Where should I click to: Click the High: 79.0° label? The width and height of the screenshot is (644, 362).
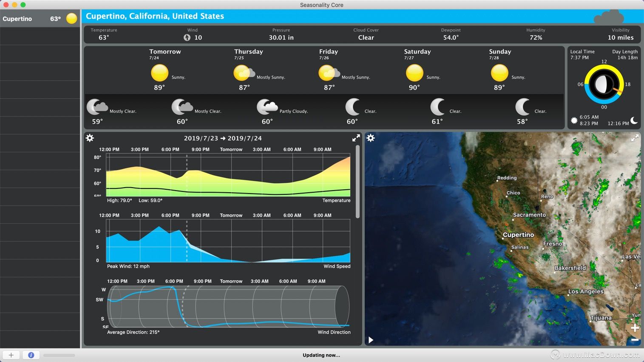point(119,200)
